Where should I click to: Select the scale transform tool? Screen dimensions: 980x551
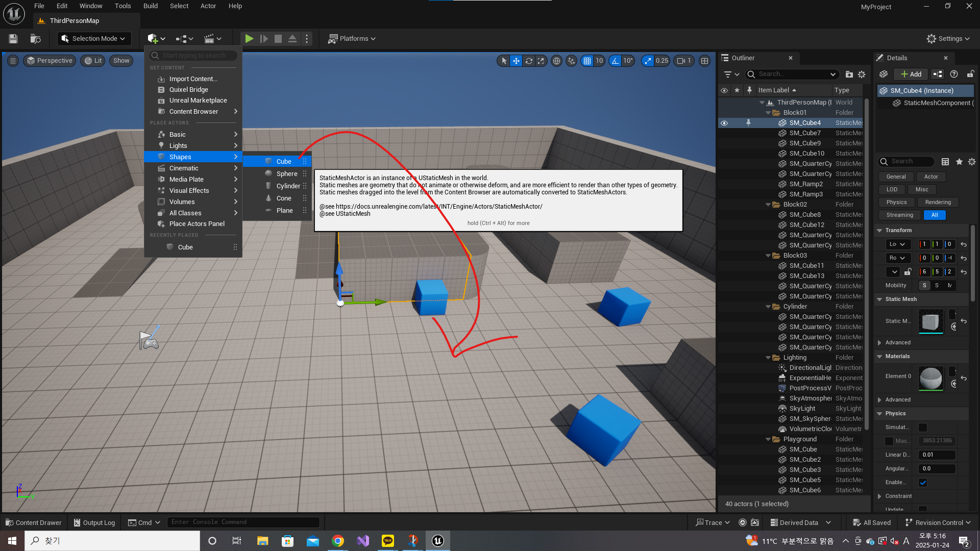pos(541,61)
